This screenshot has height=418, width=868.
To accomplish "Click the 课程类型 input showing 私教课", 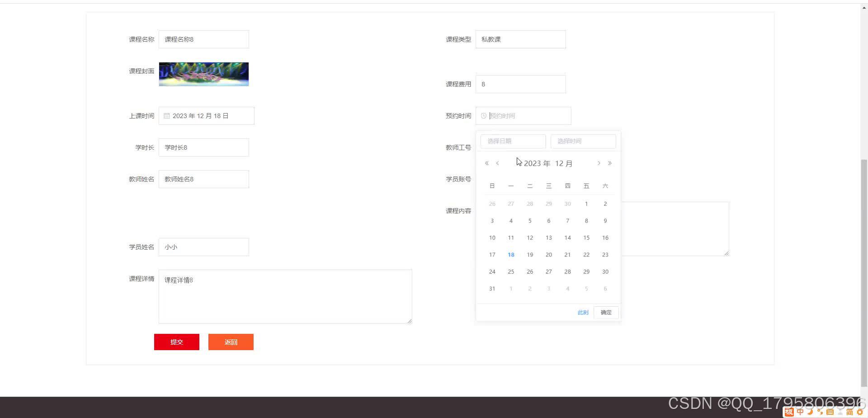I will [521, 39].
